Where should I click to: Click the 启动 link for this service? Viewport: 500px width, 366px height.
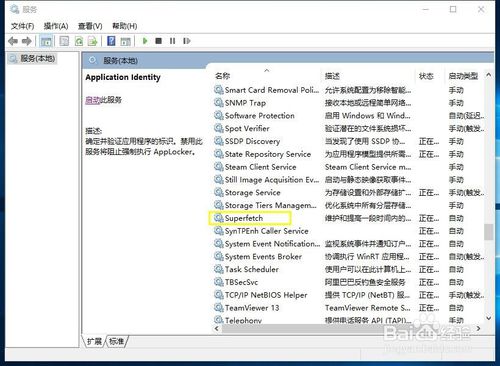(x=93, y=100)
